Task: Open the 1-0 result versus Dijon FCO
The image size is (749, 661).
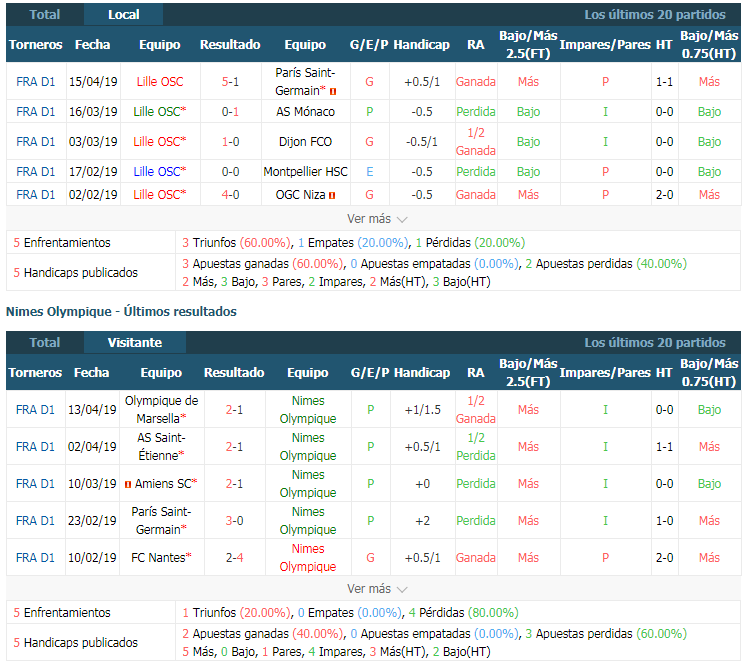Action: [230, 142]
